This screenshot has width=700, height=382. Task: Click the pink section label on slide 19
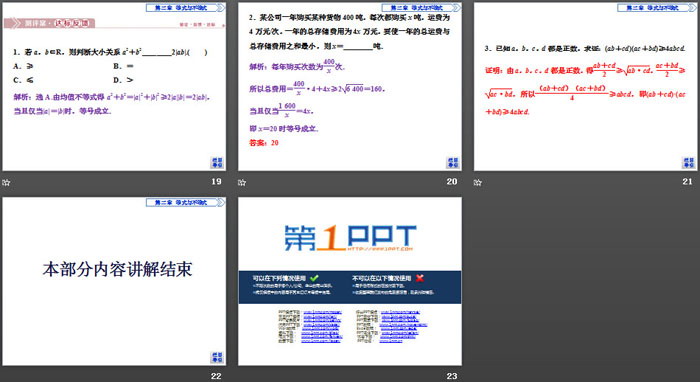[49, 23]
